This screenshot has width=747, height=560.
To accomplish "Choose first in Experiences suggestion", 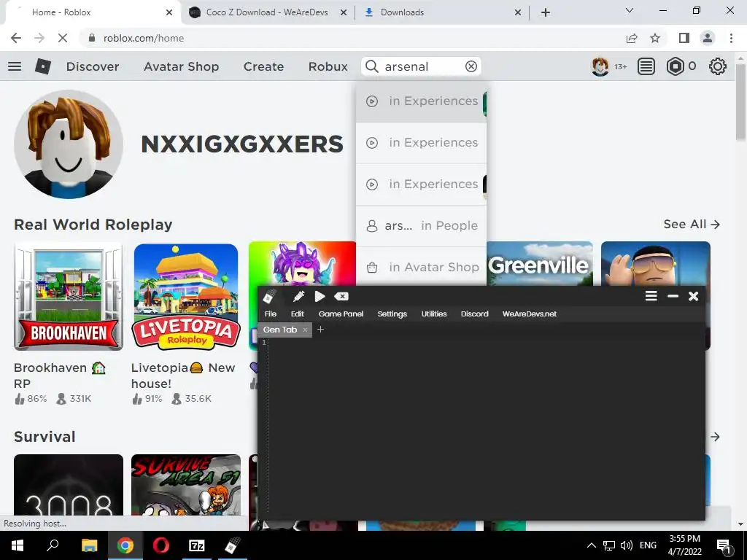I will (x=421, y=101).
